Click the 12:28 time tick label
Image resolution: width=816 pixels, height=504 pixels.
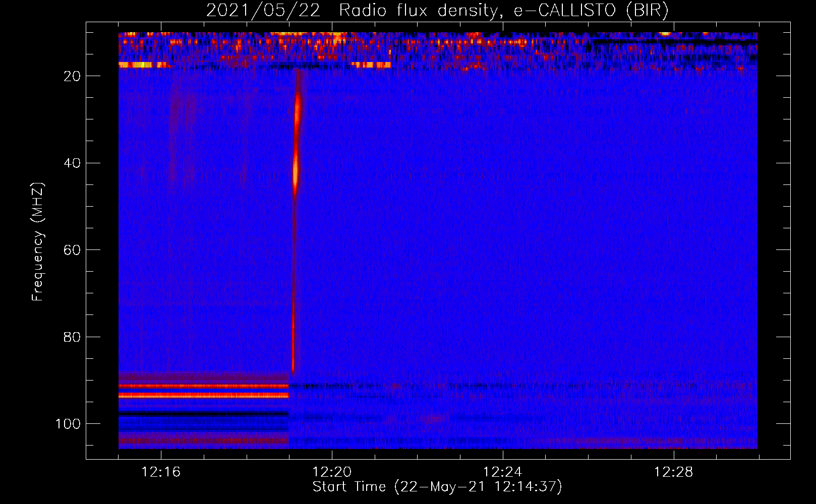[x=674, y=472]
